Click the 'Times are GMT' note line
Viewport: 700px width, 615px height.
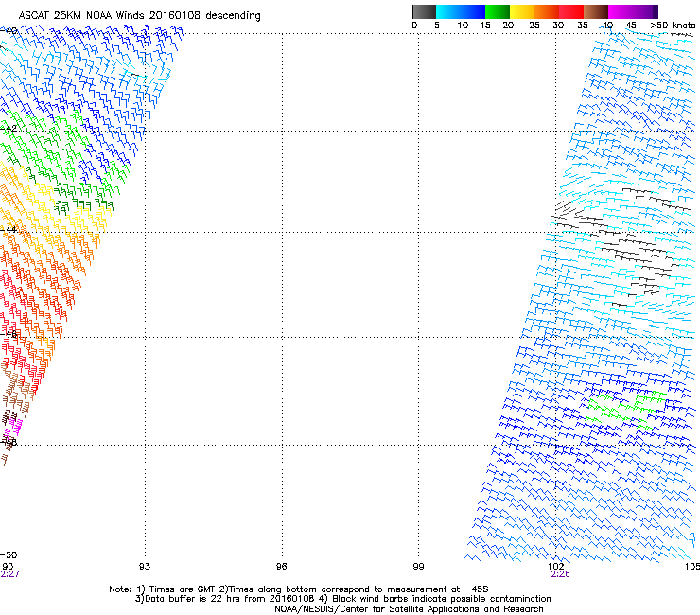pos(299,589)
